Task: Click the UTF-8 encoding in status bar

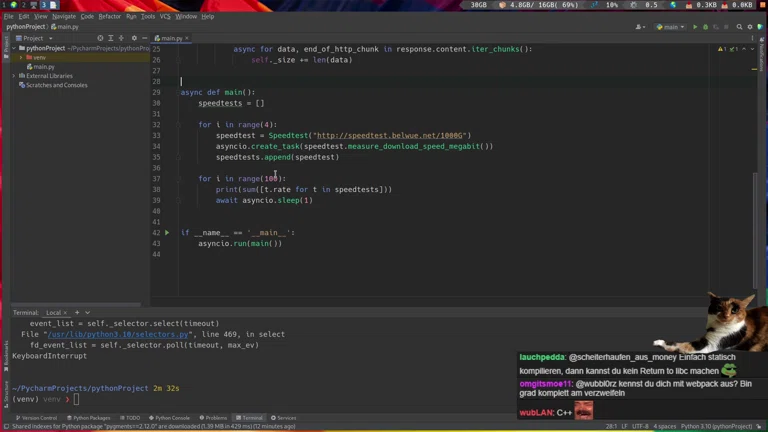Action: point(640,427)
